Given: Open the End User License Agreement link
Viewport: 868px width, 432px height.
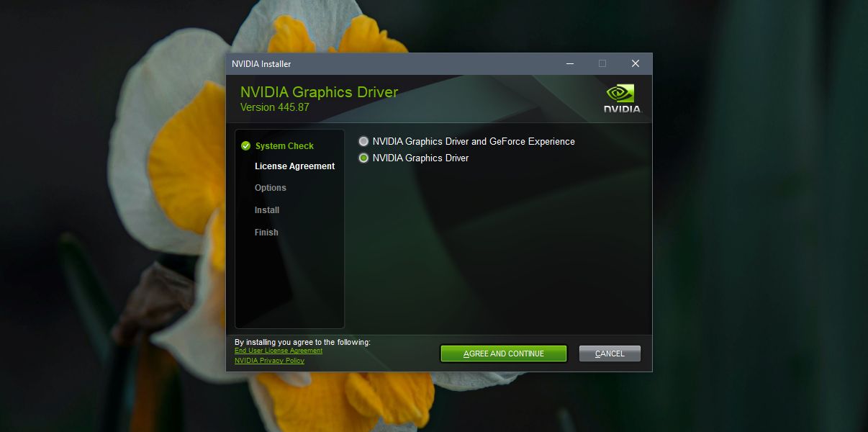Looking at the screenshot, I should (x=279, y=351).
